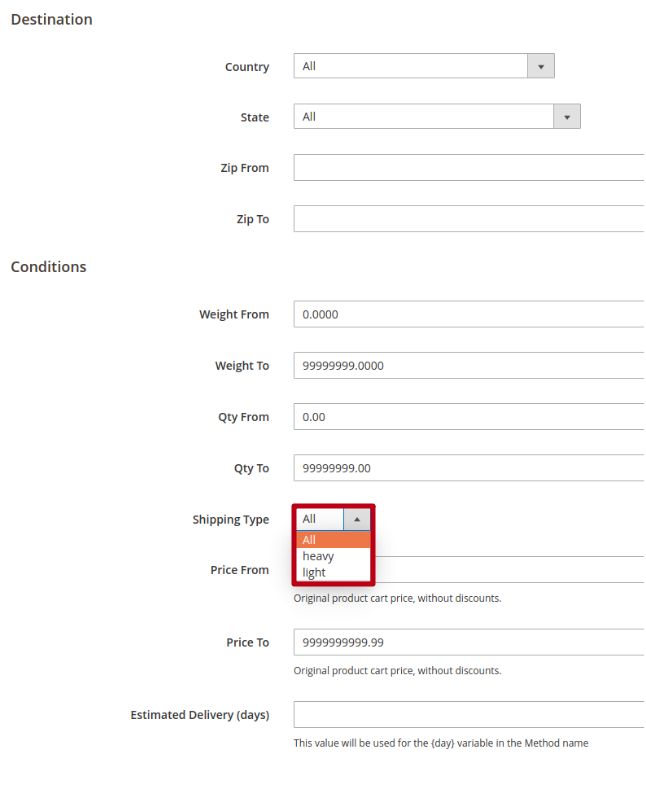This screenshot has width=646, height=792.
Task: Click the Country dropdown arrow button
Action: (x=541, y=67)
